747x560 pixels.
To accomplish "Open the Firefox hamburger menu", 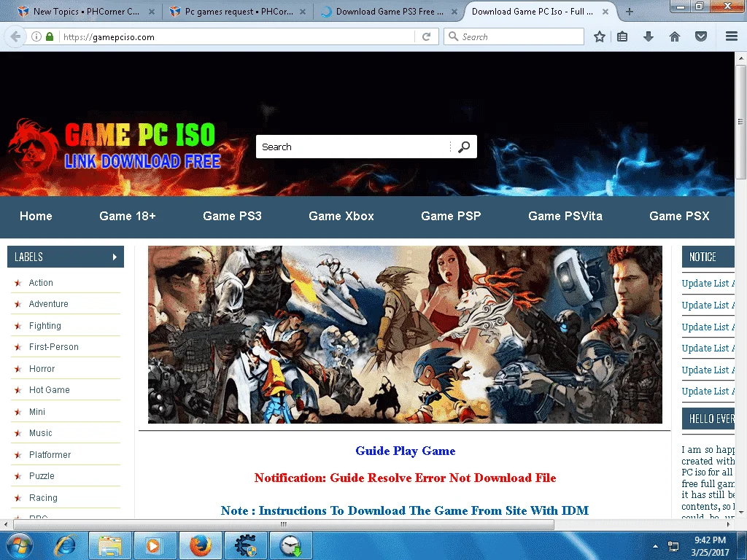I will [732, 36].
